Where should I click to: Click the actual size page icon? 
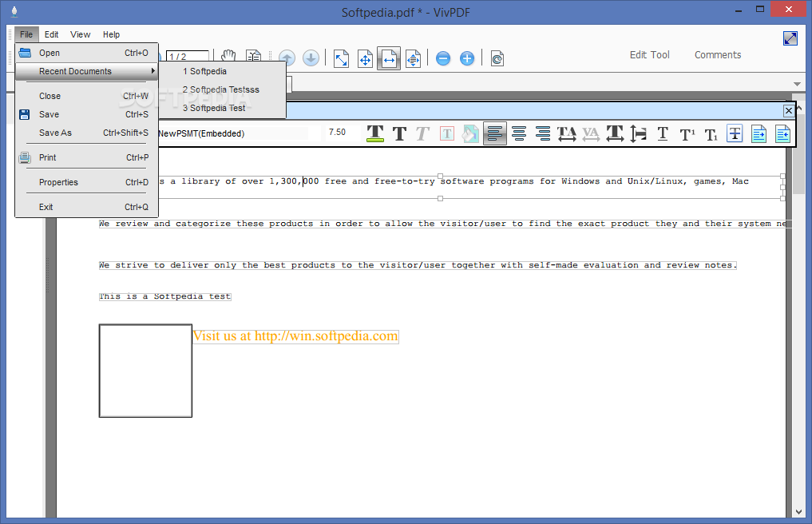click(341, 58)
